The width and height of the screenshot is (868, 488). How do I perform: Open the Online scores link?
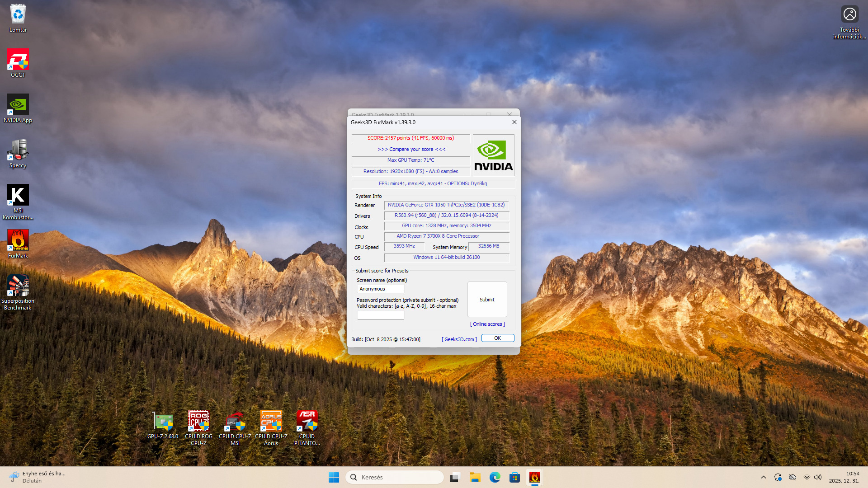pos(487,324)
